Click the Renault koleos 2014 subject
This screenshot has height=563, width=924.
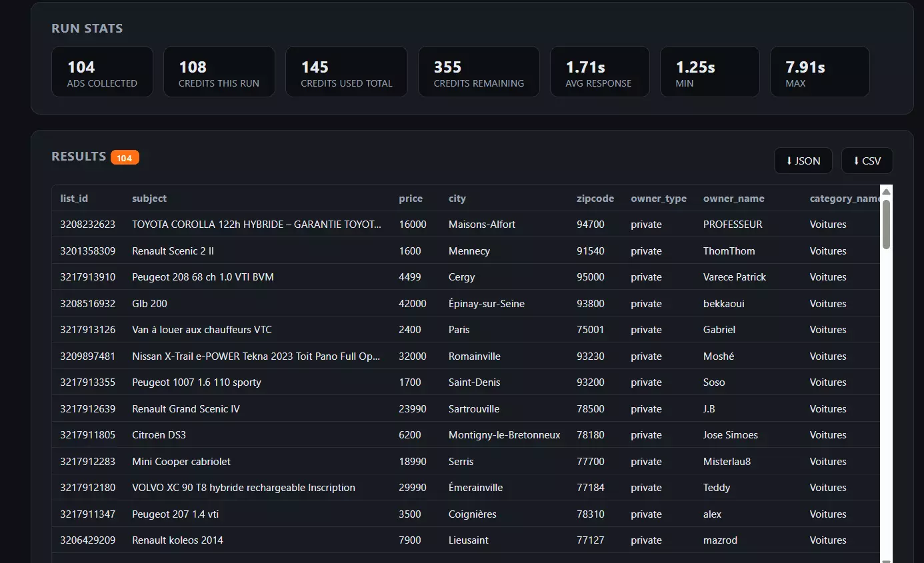[x=177, y=540]
